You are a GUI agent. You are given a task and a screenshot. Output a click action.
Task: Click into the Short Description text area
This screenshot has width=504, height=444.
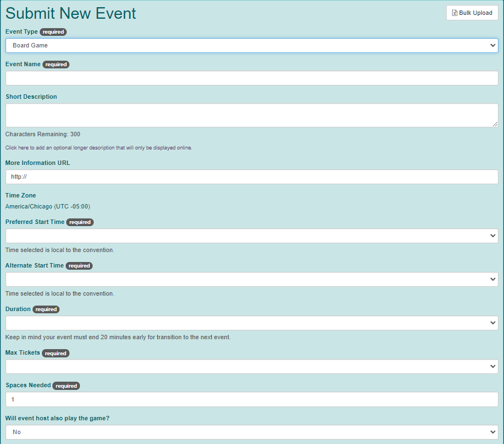[251, 115]
